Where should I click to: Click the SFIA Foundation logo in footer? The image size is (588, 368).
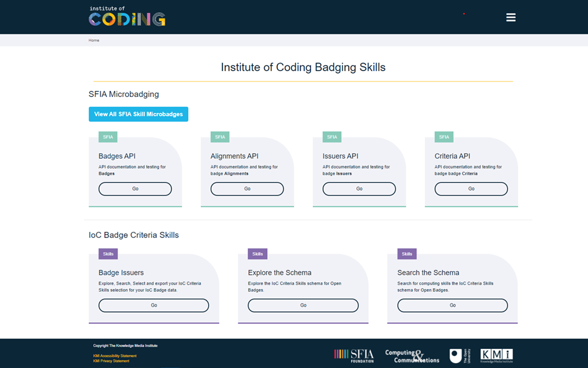point(355,355)
